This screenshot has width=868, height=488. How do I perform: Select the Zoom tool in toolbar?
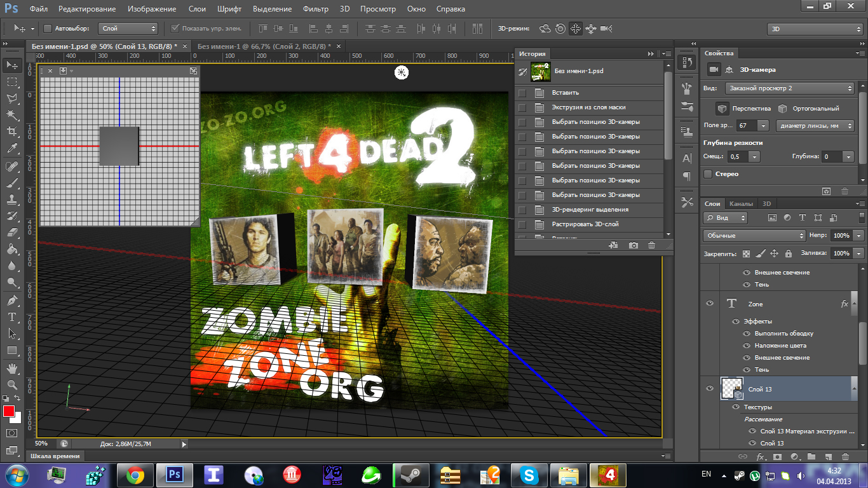tap(11, 384)
